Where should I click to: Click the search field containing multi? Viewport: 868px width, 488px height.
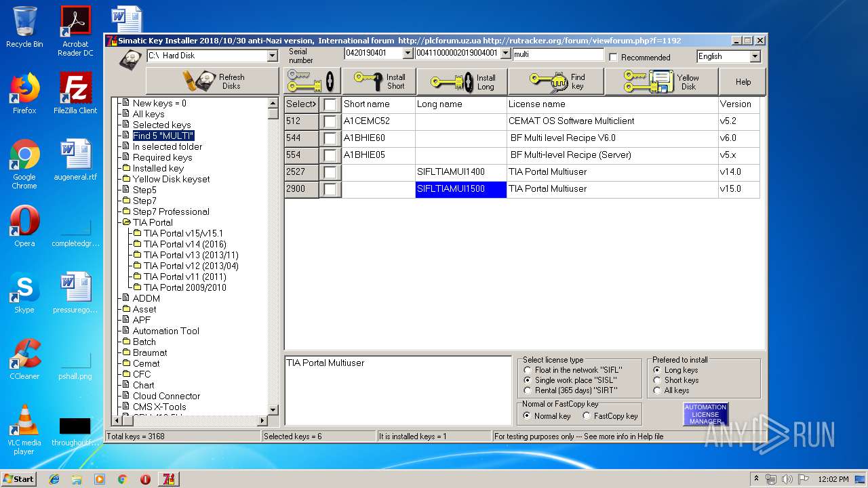(x=557, y=54)
